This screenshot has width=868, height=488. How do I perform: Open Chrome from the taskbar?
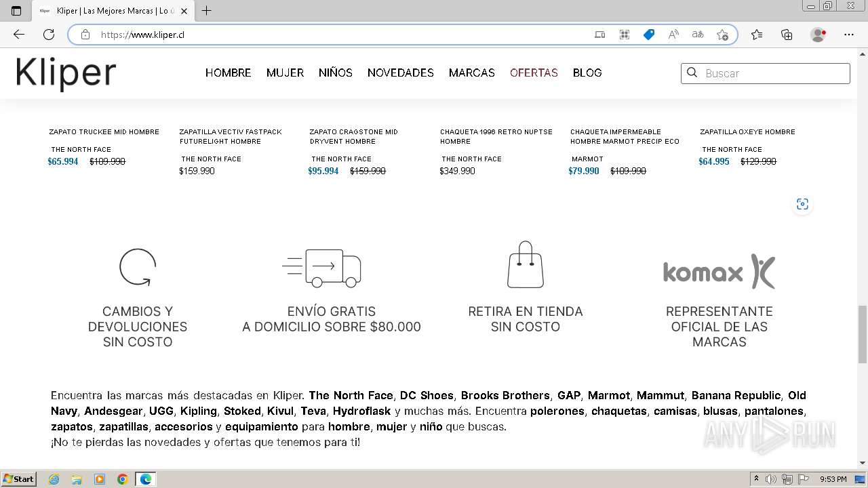123,479
